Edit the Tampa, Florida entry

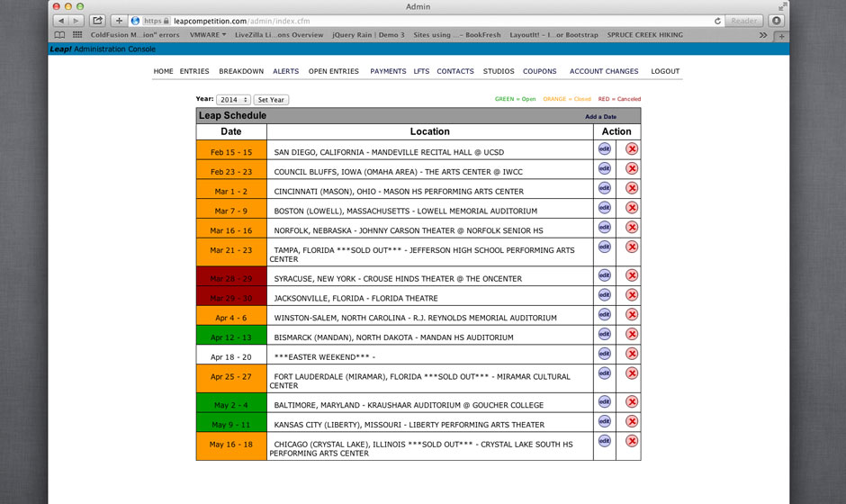click(x=604, y=247)
